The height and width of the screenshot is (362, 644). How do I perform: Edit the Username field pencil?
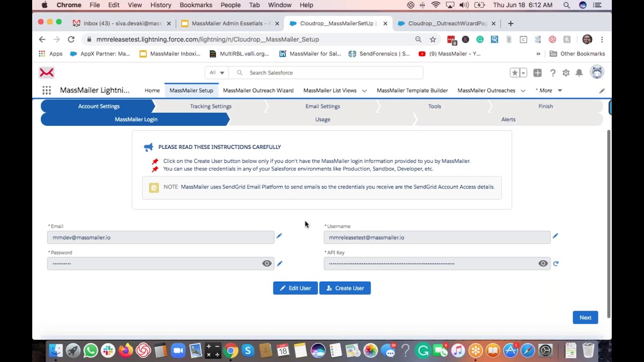pos(555,236)
